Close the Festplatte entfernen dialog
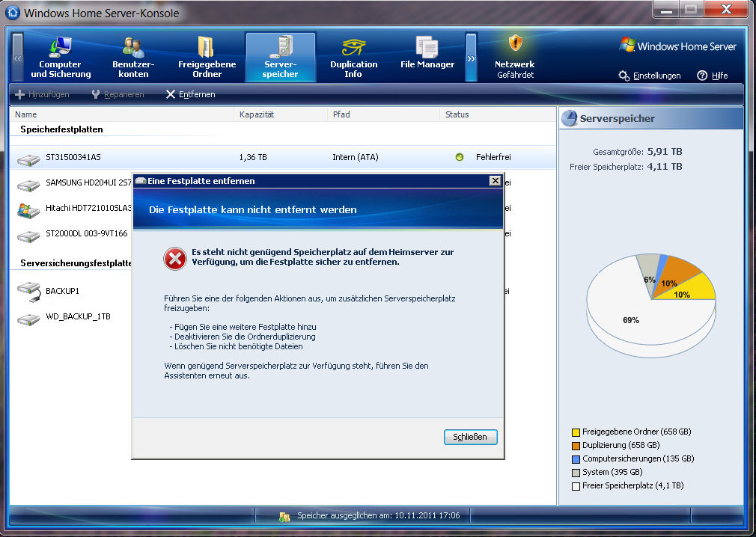Viewport: 756px width, 537px height. [x=496, y=180]
